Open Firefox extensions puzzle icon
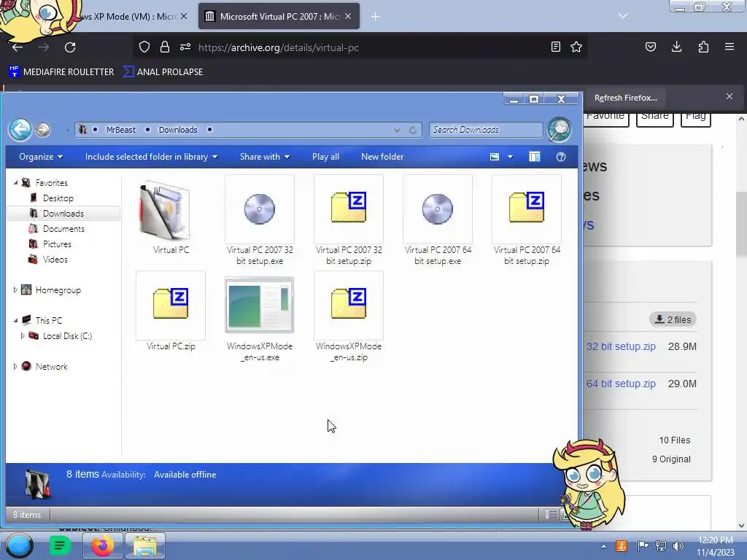The height and width of the screenshot is (560, 747). [703, 47]
